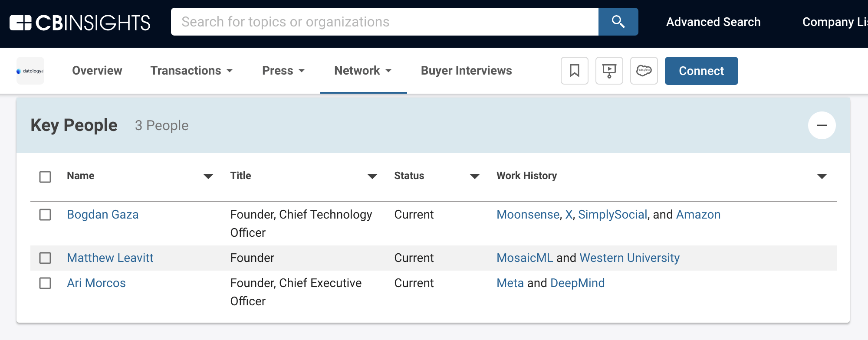Click the Datology company logo thumbnail
Image resolution: width=868 pixels, height=340 pixels.
pyautogui.click(x=30, y=71)
